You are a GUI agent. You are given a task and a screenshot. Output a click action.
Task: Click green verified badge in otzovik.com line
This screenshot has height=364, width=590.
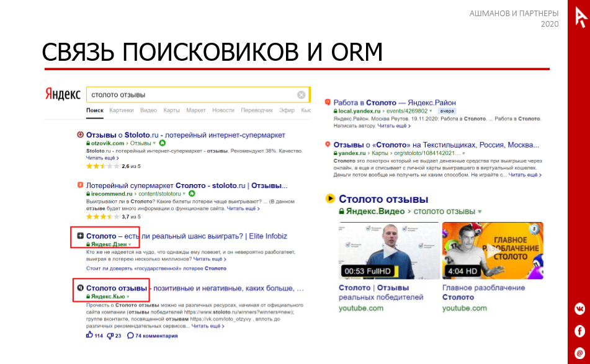pos(162,143)
